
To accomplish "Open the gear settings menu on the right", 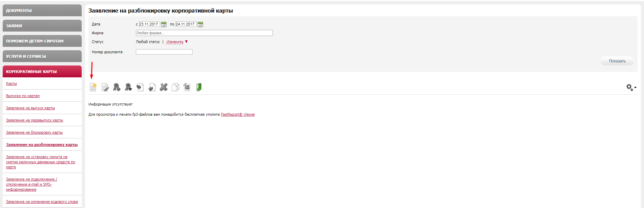I will 631,87.
